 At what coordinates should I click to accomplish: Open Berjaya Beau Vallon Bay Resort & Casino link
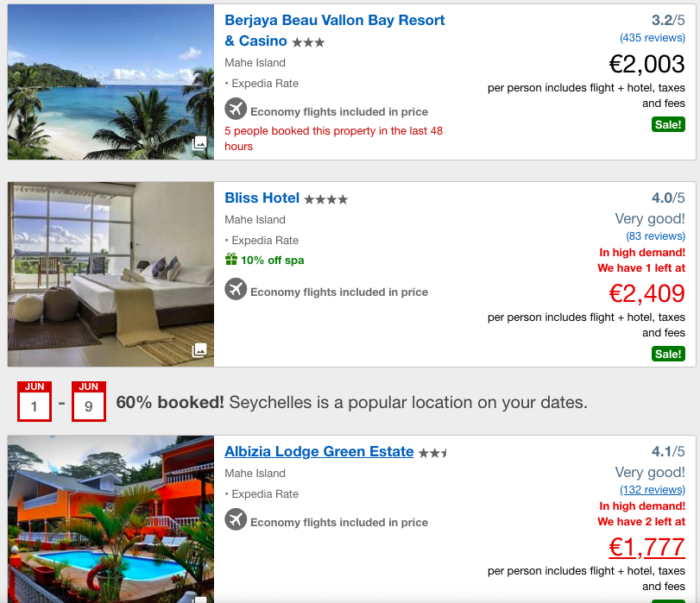[x=334, y=30]
